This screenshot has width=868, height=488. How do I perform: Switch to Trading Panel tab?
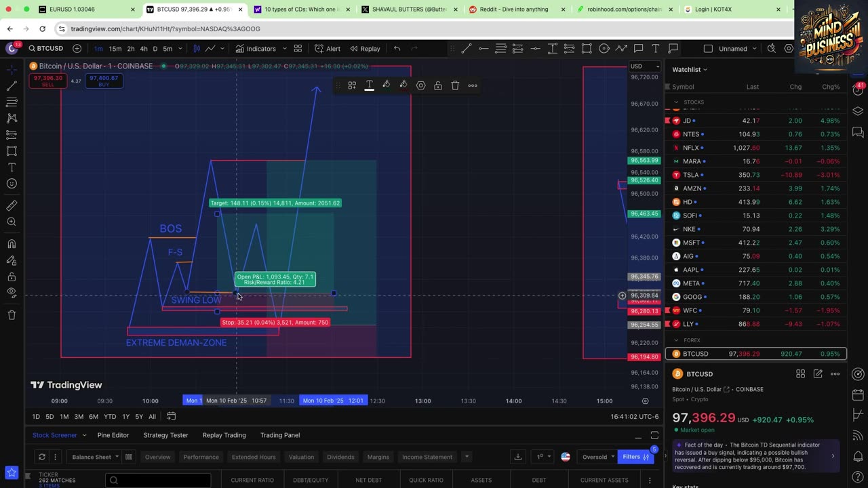(x=280, y=435)
